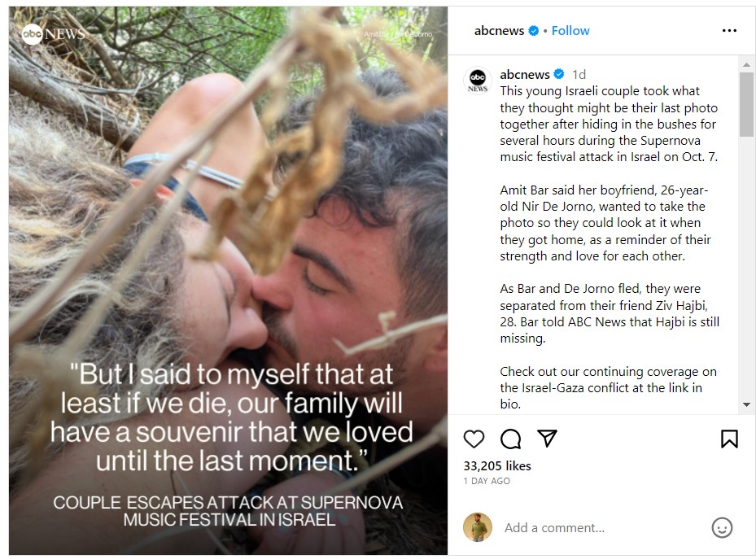Open abcnews username link in caption

tap(524, 75)
